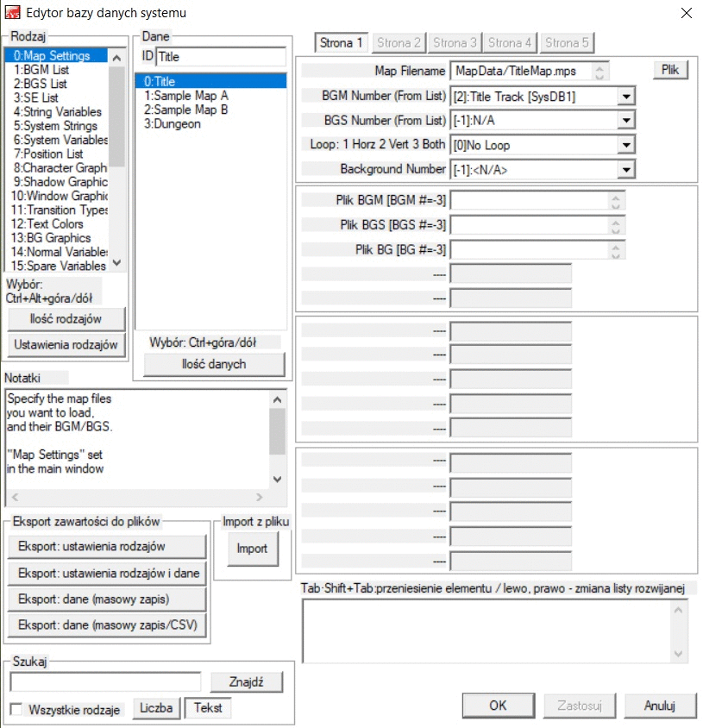Image resolution: width=703 pixels, height=728 pixels.
Task: Expand the BGS Number dropdown
Action: (626, 122)
